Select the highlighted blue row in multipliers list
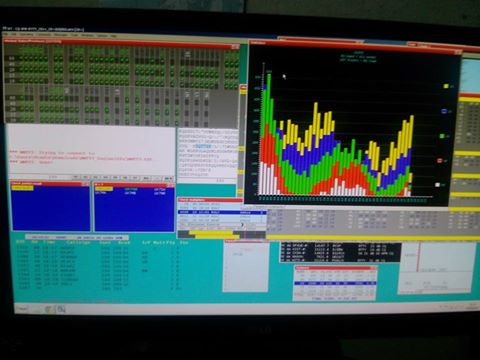This screenshot has height=360, width=480. [x=222, y=212]
